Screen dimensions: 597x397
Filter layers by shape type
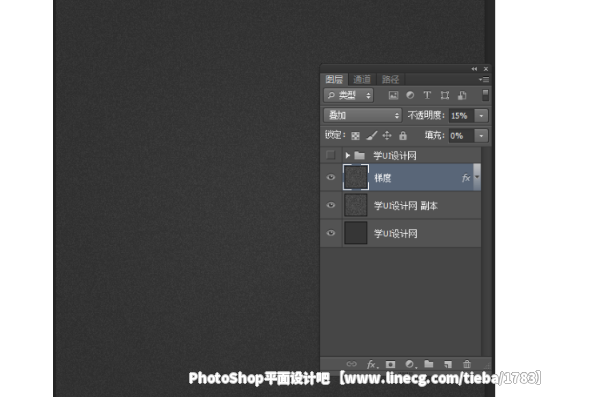445,95
